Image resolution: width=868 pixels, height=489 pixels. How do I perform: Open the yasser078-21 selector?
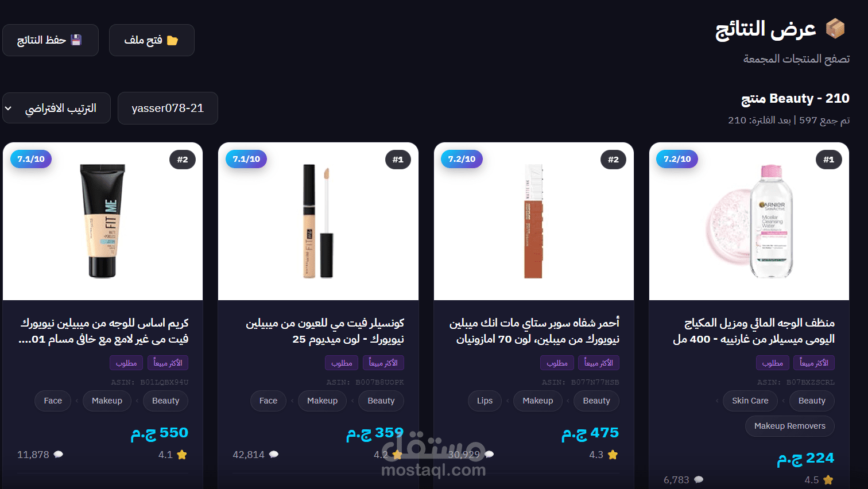[x=168, y=108]
